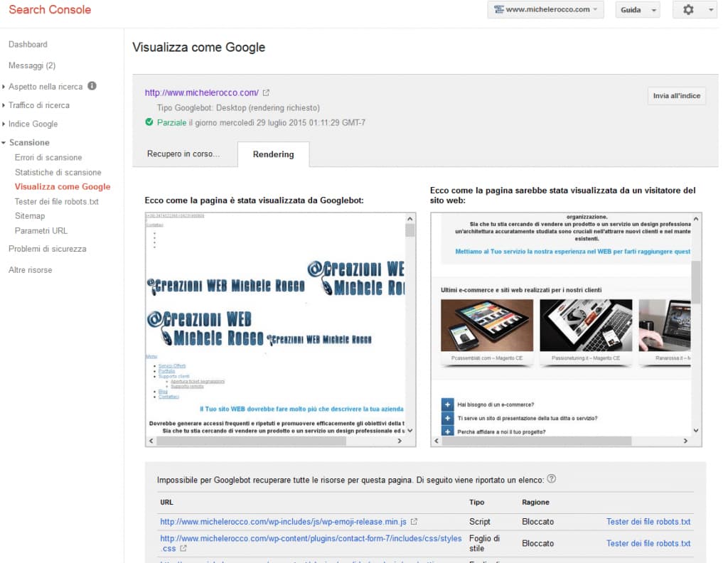Click the Tipo column header
This screenshot has height=563, width=728.
coord(477,502)
